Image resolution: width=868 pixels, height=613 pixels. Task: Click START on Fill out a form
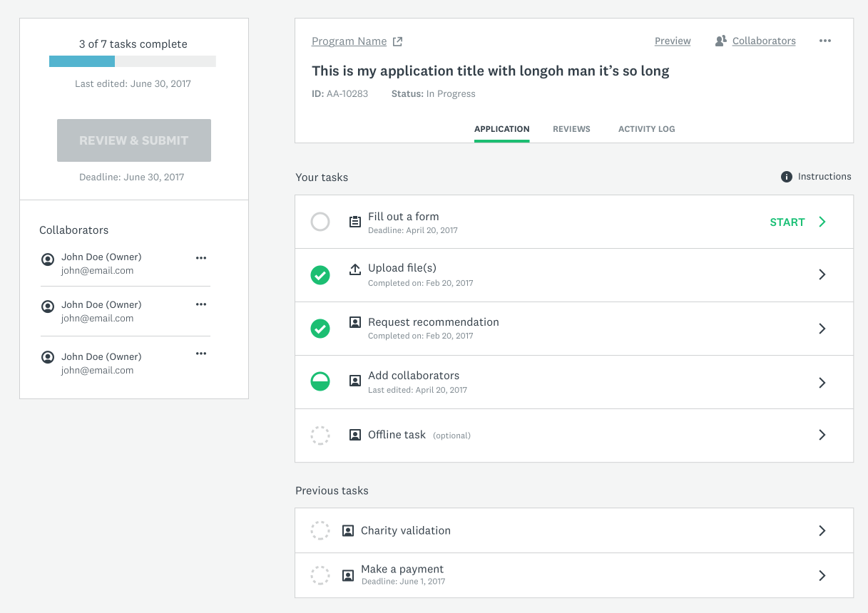tap(787, 222)
